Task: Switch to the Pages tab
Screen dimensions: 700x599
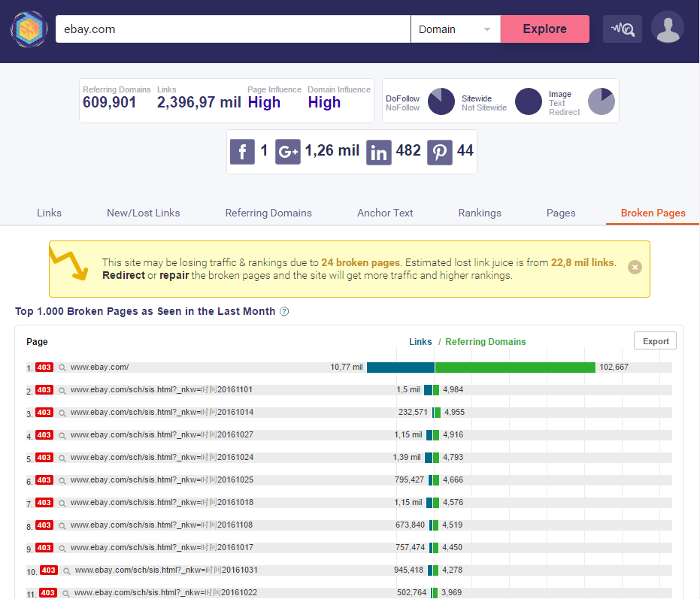Action: 561,213
